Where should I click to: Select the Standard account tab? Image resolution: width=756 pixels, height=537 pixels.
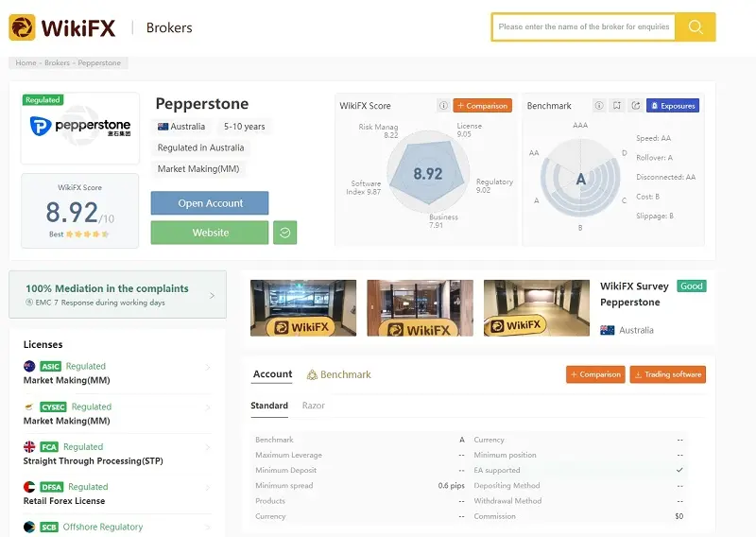tap(269, 406)
